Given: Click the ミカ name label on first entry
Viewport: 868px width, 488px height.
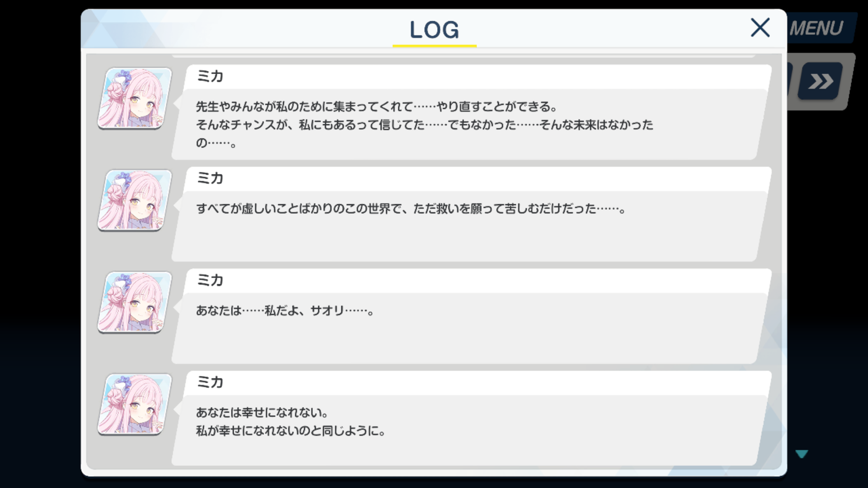Looking at the screenshot, I should tap(210, 76).
